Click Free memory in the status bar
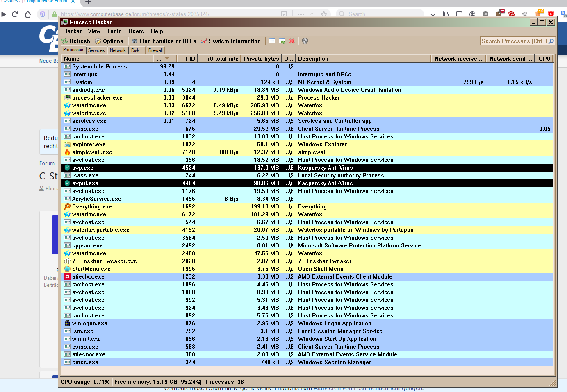The height and width of the screenshot is (392, 567). 158,382
